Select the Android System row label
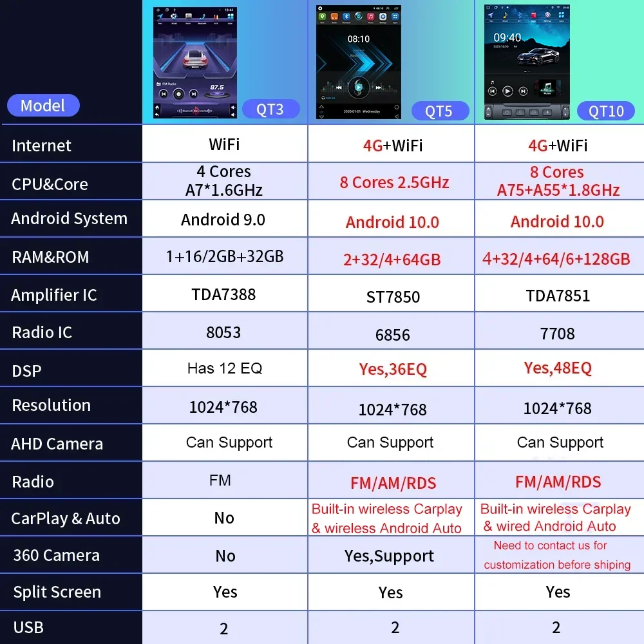644x644 pixels. pyautogui.click(x=69, y=218)
